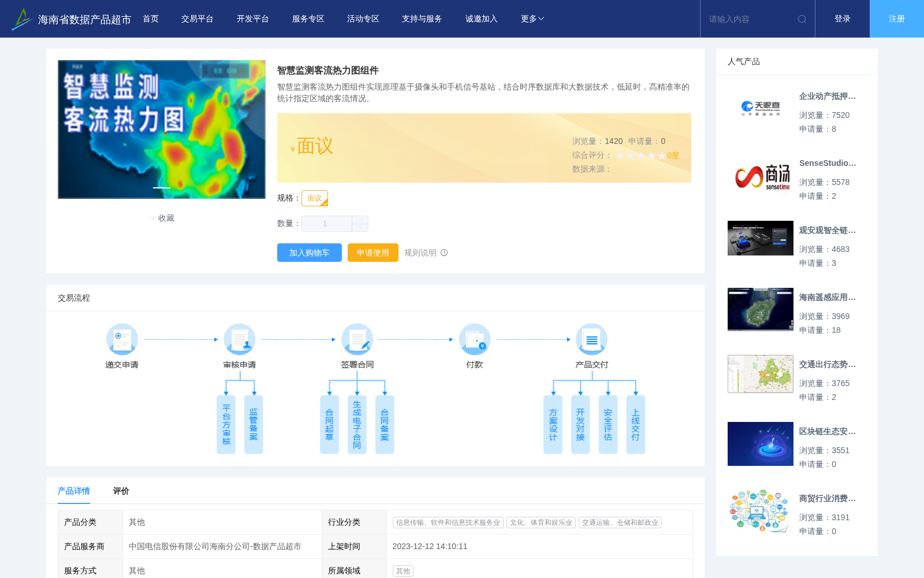This screenshot has height=578, width=924.
Task: Click the 申请使用 button
Action: [x=373, y=253]
